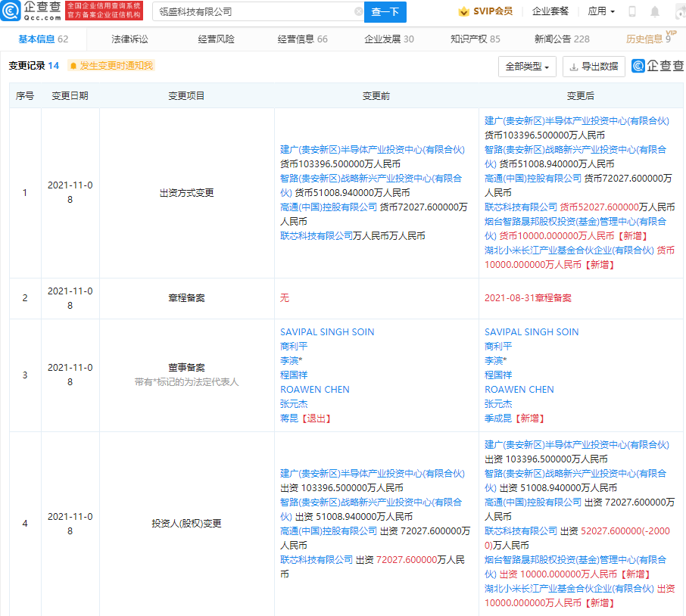This screenshot has height=616, width=686.
Task: Open 烟台智路晟邦股权投资 link in row 1 变更后
Action: click(x=575, y=229)
